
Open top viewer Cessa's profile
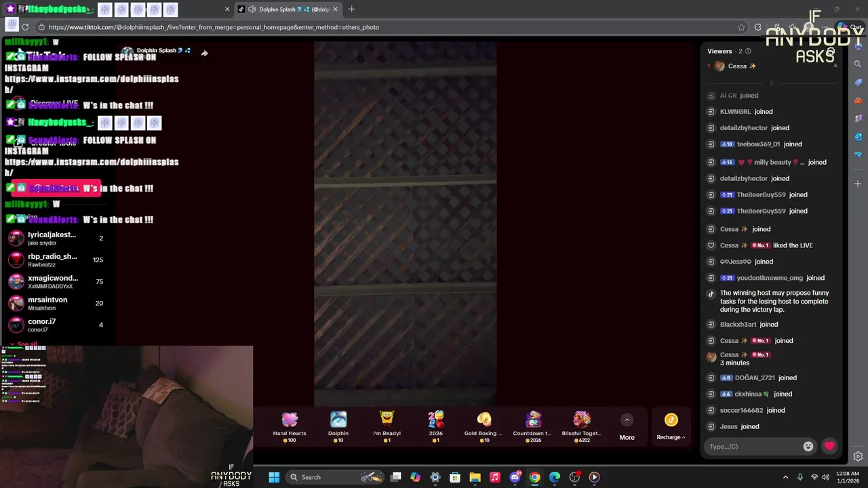tap(736, 66)
